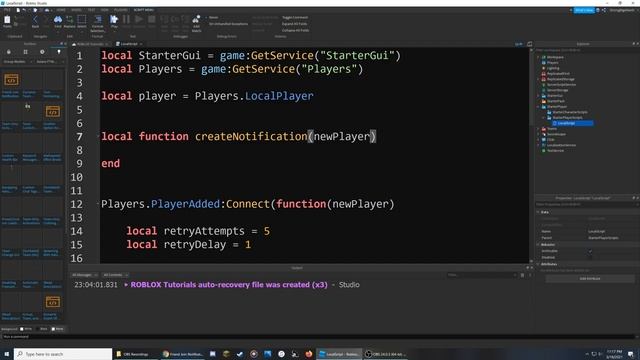
Task: Expand the auto-recovery output message arrow
Action: pyautogui.click(x=126, y=285)
